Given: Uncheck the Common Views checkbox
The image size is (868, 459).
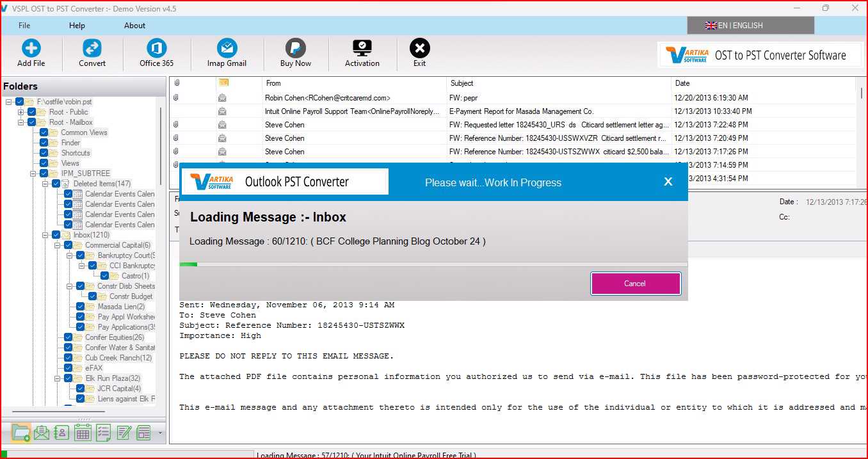Looking at the screenshot, I should (x=44, y=133).
